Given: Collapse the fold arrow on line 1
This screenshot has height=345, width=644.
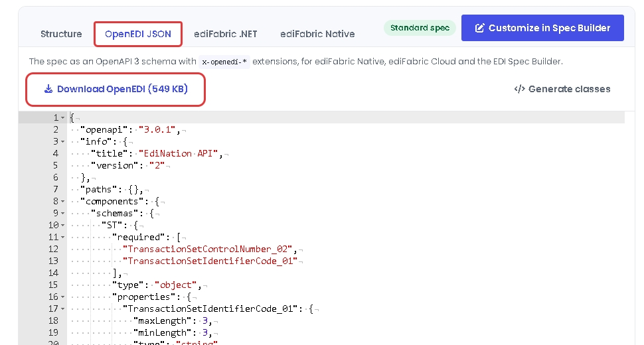Looking at the screenshot, I should pos(63,117).
